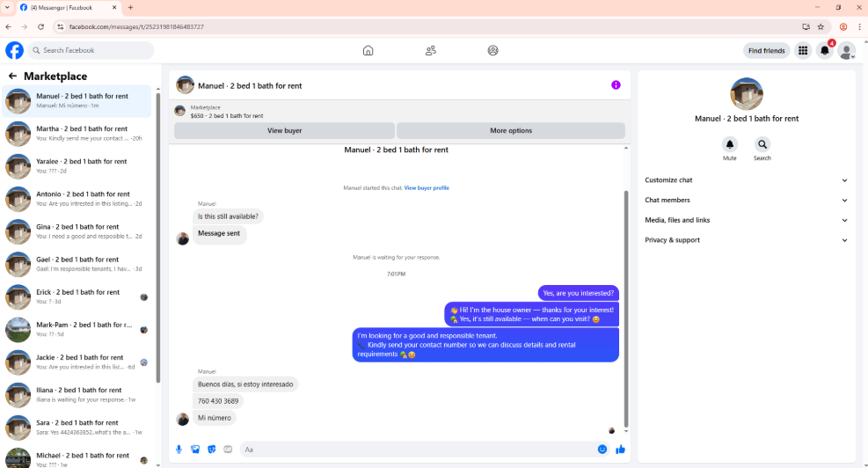868x468 pixels.
Task: Click the Find friends button
Action: (766, 50)
